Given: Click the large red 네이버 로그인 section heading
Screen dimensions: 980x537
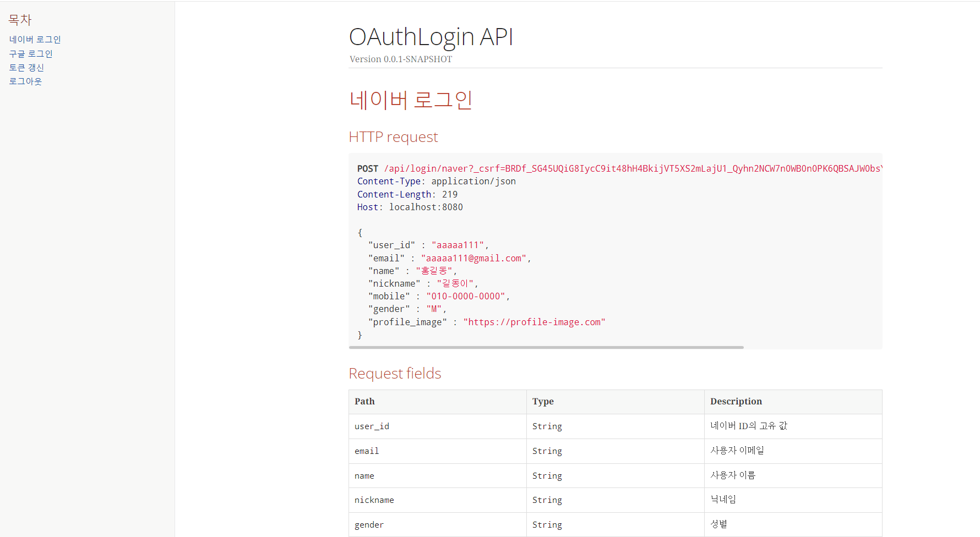Looking at the screenshot, I should point(411,100).
